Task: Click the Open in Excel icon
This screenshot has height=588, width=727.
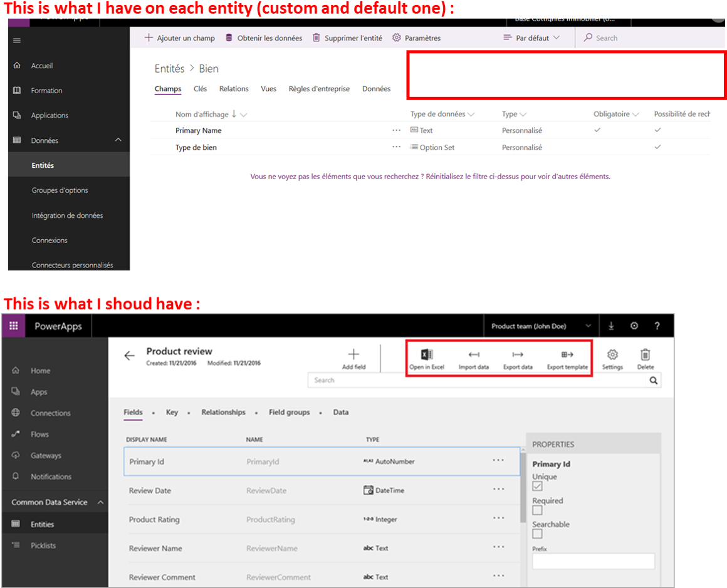Action: point(427,355)
